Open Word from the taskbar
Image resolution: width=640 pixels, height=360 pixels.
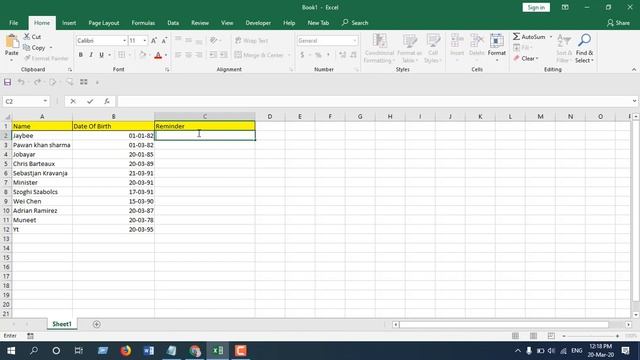(149, 351)
